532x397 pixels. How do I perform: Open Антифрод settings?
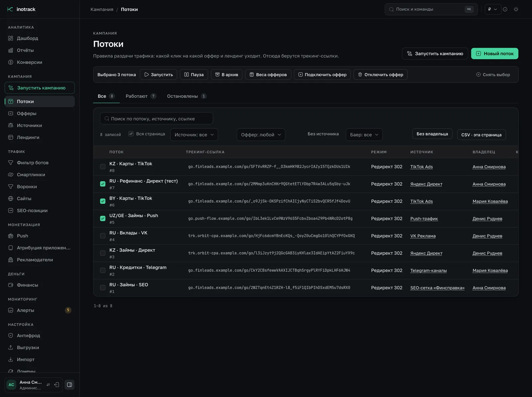[x=40, y=335]
